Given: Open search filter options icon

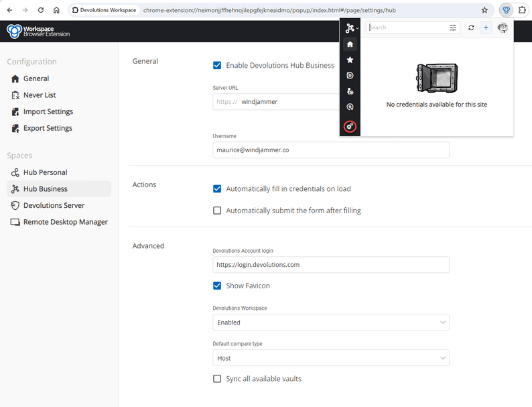Looking at the screenshot, I should (453, 27).
